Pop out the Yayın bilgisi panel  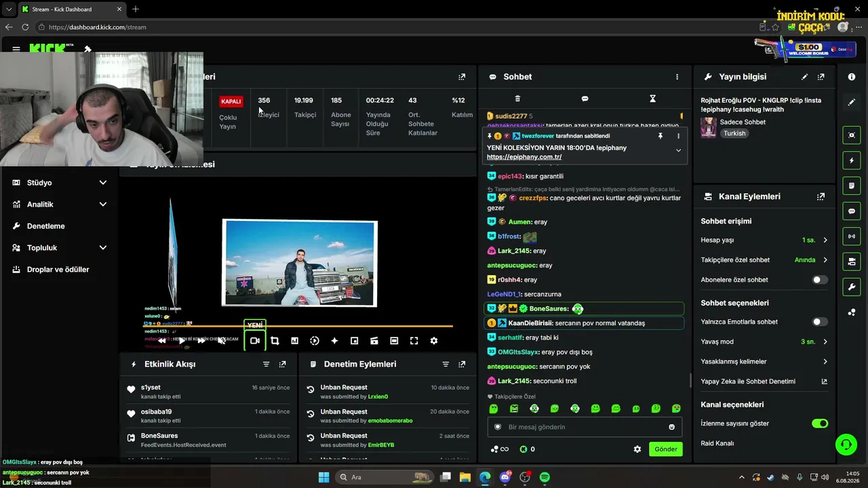coord(821,77)
